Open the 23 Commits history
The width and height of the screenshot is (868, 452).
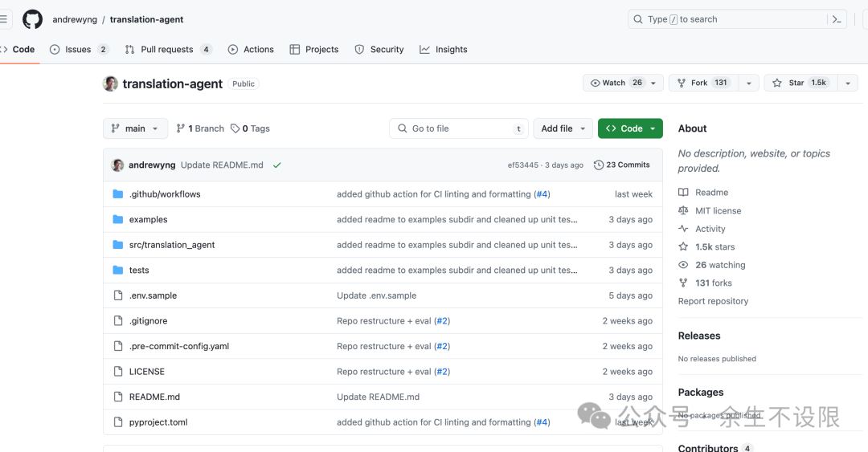[621, 165]
